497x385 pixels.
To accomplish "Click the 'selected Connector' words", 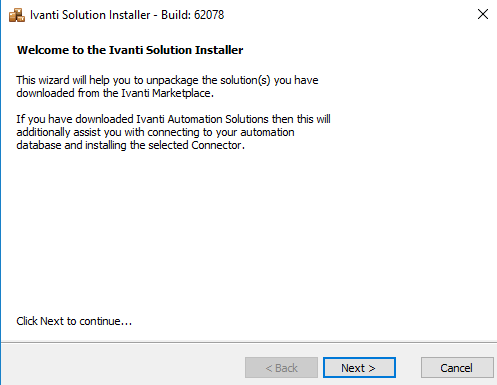I will click(x=196, y=145).
